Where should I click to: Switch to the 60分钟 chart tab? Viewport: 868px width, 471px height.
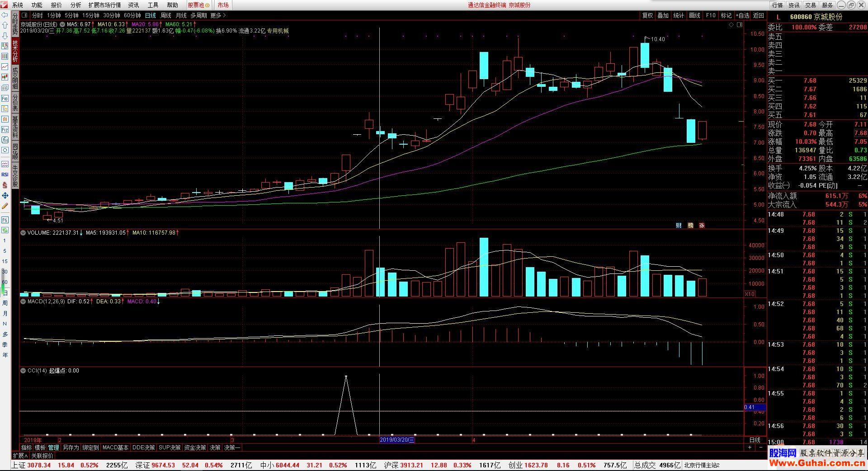132,15
